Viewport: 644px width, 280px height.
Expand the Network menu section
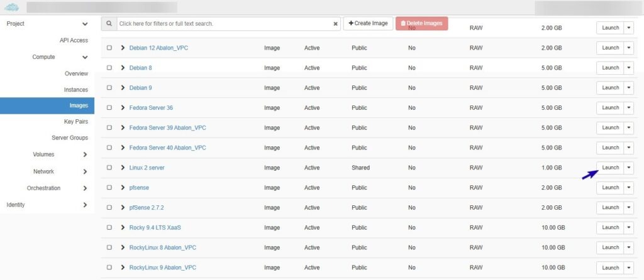click(85, 172)
